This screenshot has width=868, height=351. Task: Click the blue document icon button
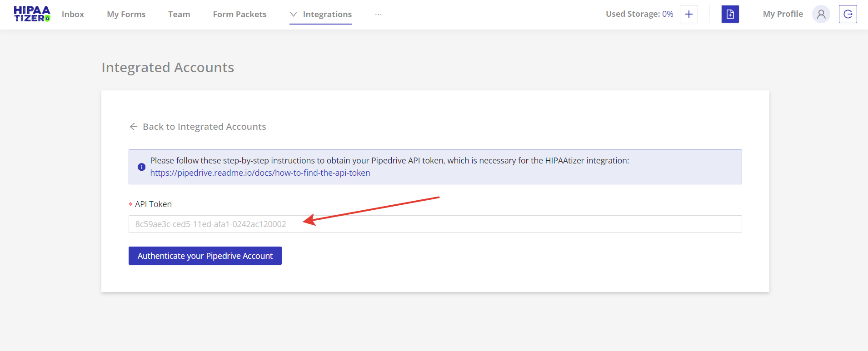pos(730,14)
